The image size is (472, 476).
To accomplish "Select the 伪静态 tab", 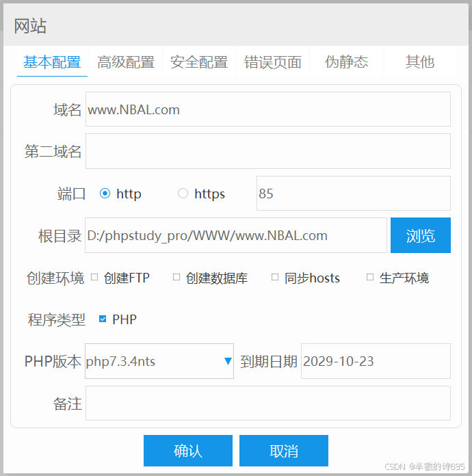I will [346, 62].
